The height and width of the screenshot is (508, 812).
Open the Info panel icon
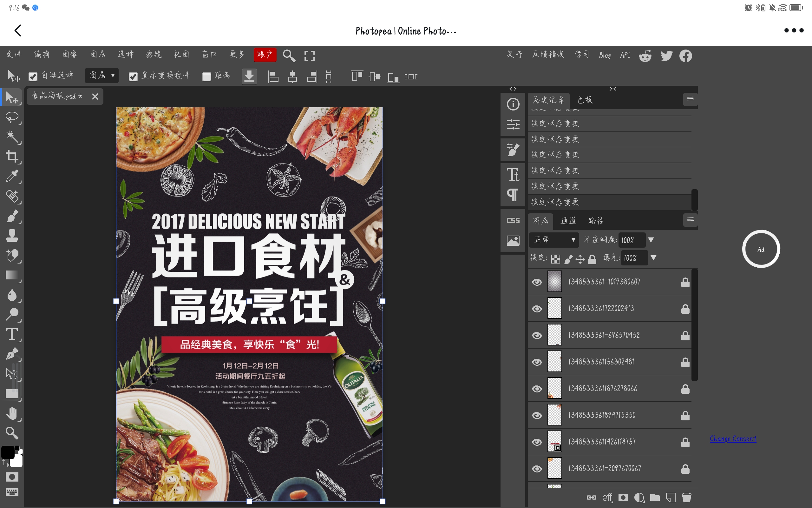[513, 104]
